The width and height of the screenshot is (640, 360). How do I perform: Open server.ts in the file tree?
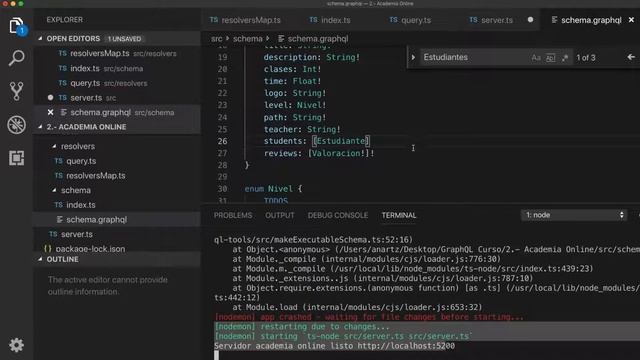[117, 234]
